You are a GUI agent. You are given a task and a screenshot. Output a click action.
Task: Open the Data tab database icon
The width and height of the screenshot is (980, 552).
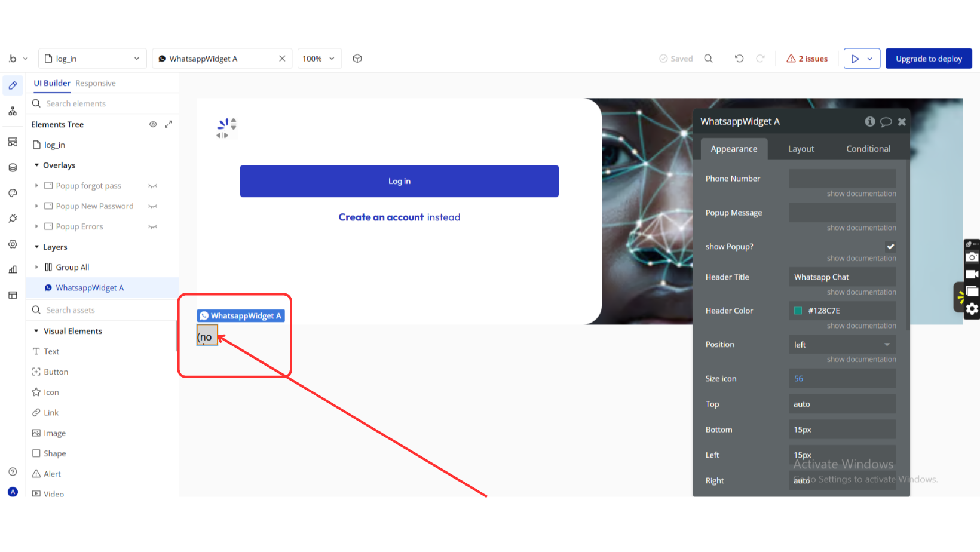13,168
